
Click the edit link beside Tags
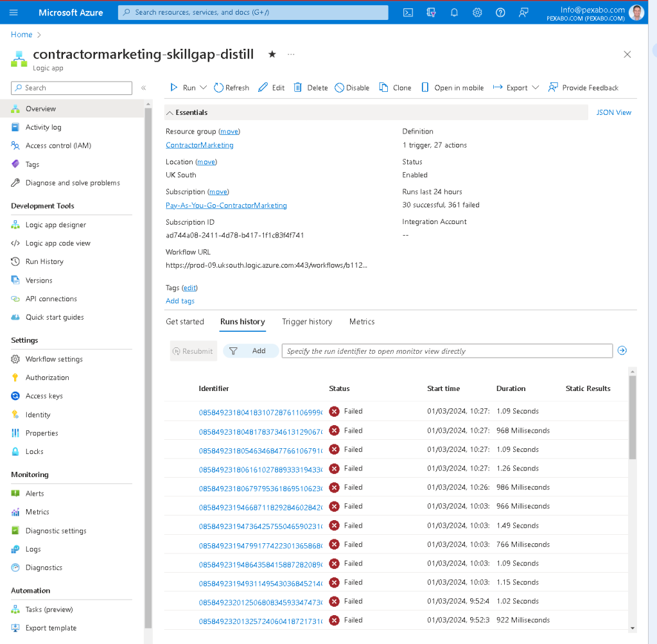[x=189, y=288]
